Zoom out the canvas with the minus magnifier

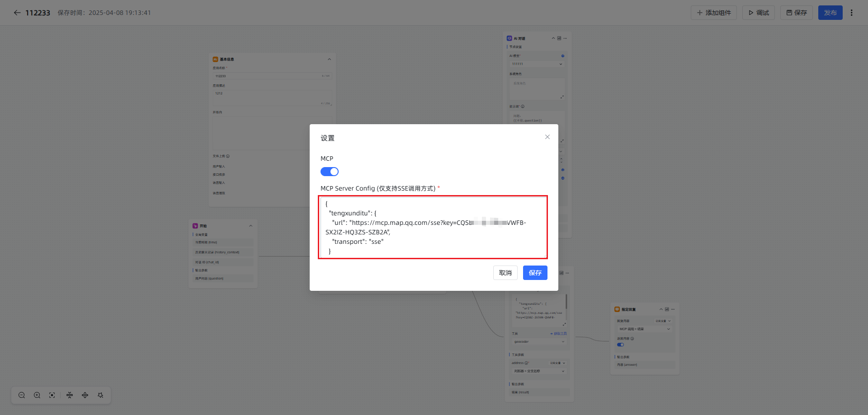tap(22, 395)
